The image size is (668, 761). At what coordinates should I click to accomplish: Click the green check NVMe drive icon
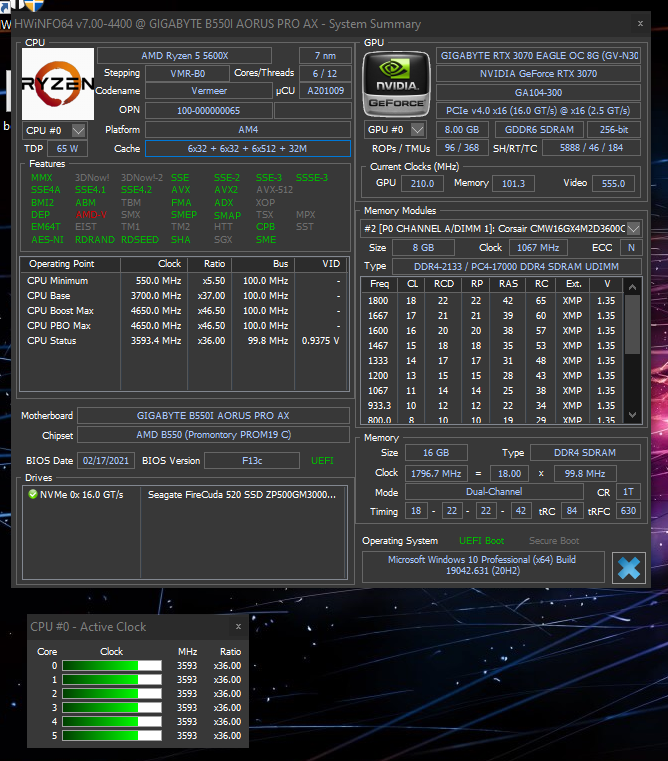tap(31, 493)
